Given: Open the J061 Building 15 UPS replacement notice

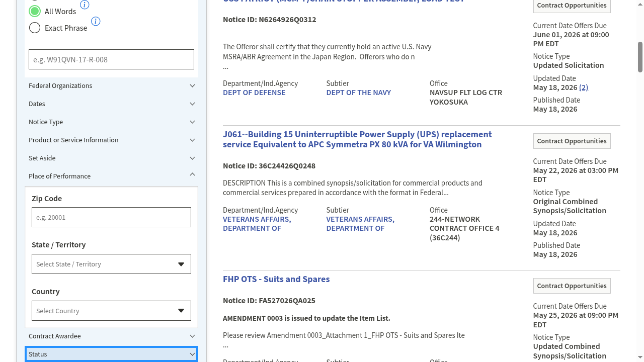Looking at the screenshot, I should coord(357,139).
